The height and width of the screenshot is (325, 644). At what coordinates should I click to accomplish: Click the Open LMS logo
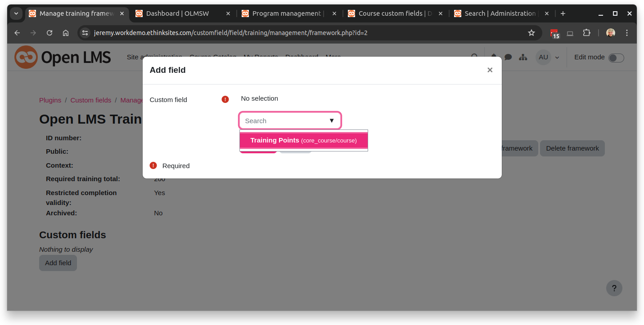63,57
